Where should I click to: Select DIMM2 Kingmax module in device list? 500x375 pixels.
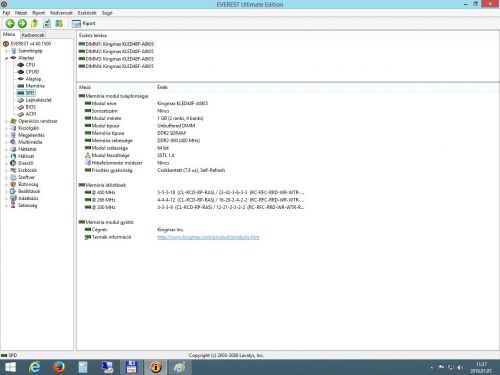pyautogui.click(x=116, y=51)
